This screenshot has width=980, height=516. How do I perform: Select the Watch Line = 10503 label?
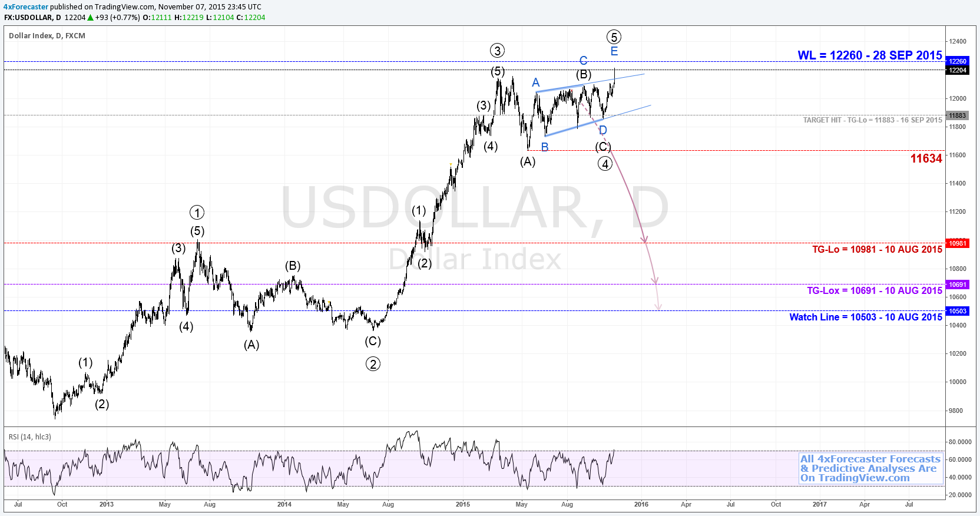866,317
